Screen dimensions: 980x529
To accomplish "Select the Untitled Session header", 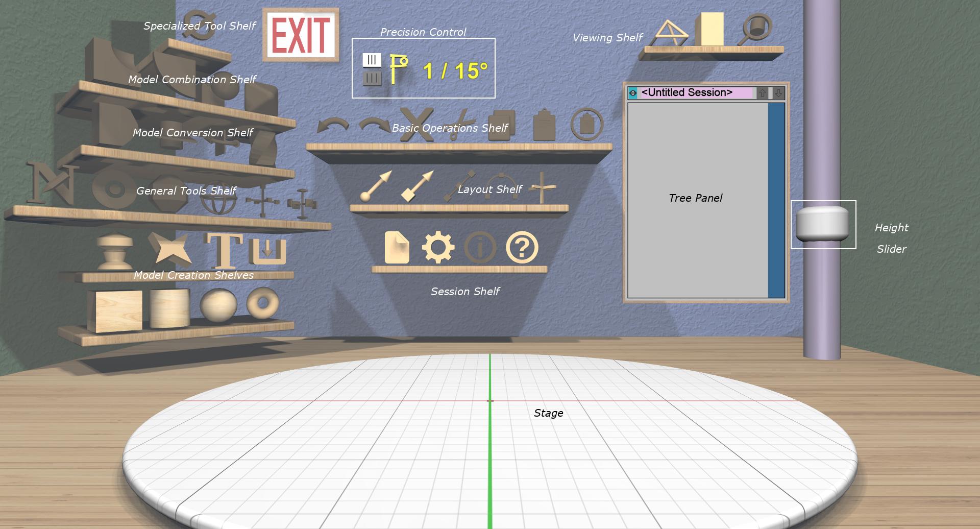I will point(694,93).
